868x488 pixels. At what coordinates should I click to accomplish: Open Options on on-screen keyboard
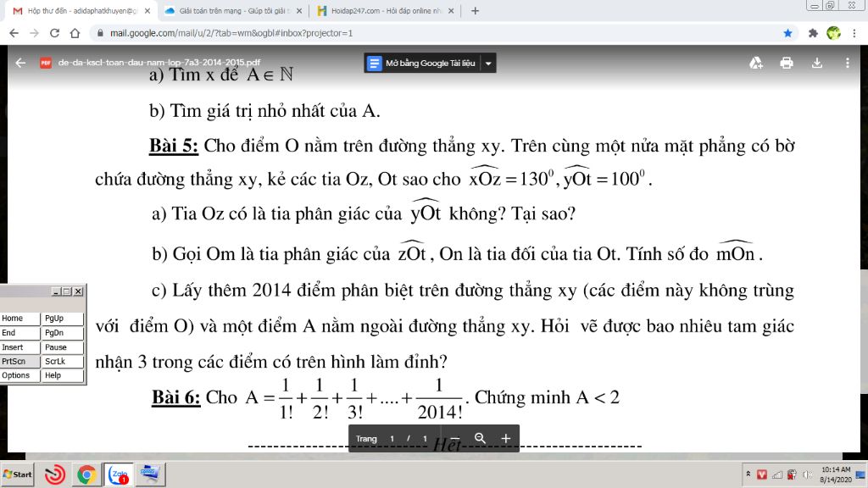(x=20, y=375)
